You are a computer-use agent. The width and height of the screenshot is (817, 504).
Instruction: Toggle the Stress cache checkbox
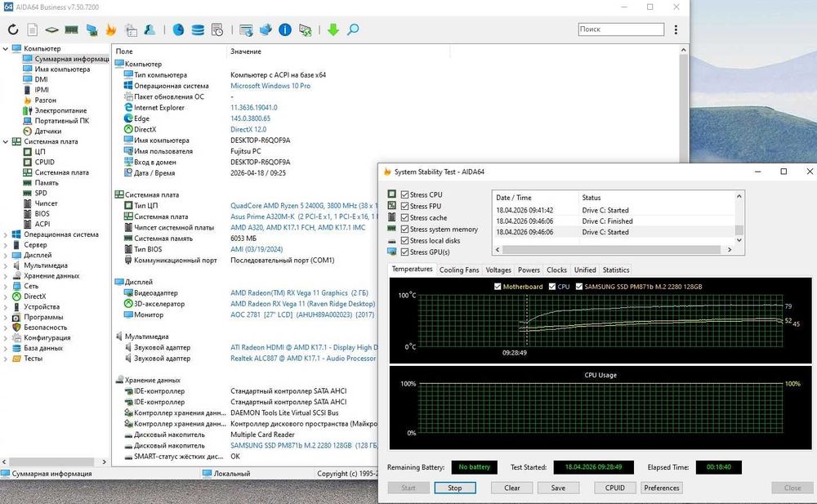click(x=405, y=217)
